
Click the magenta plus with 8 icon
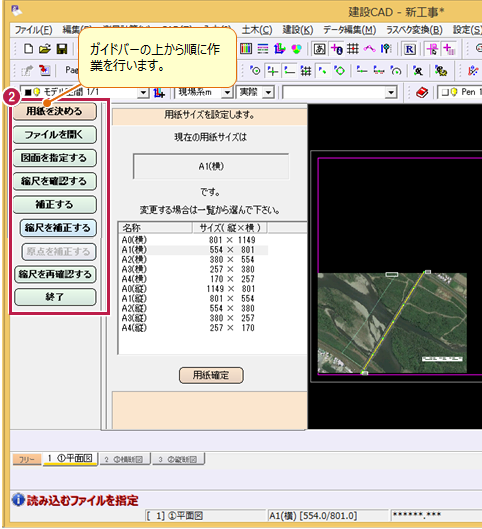pos(337,49)
